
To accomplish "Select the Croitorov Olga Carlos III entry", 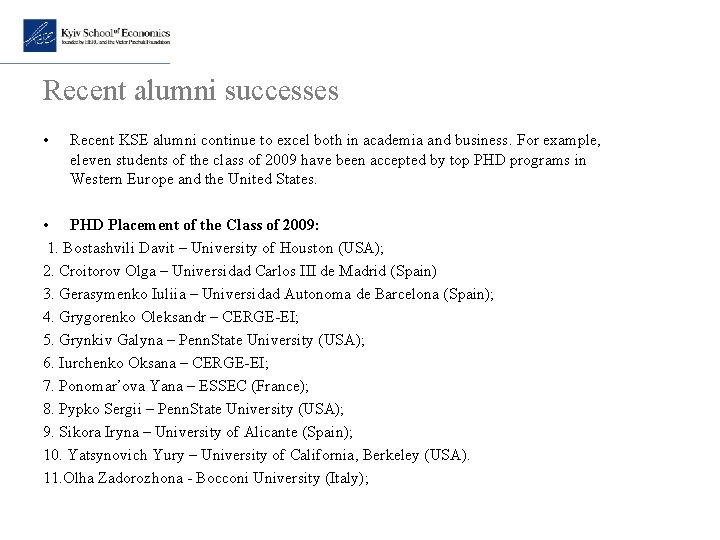I will point(225,271).
